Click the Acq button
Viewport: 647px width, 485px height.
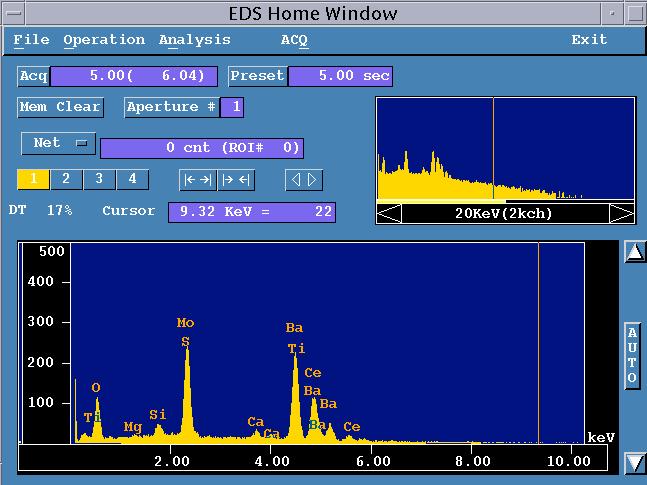tap(33, 76)
